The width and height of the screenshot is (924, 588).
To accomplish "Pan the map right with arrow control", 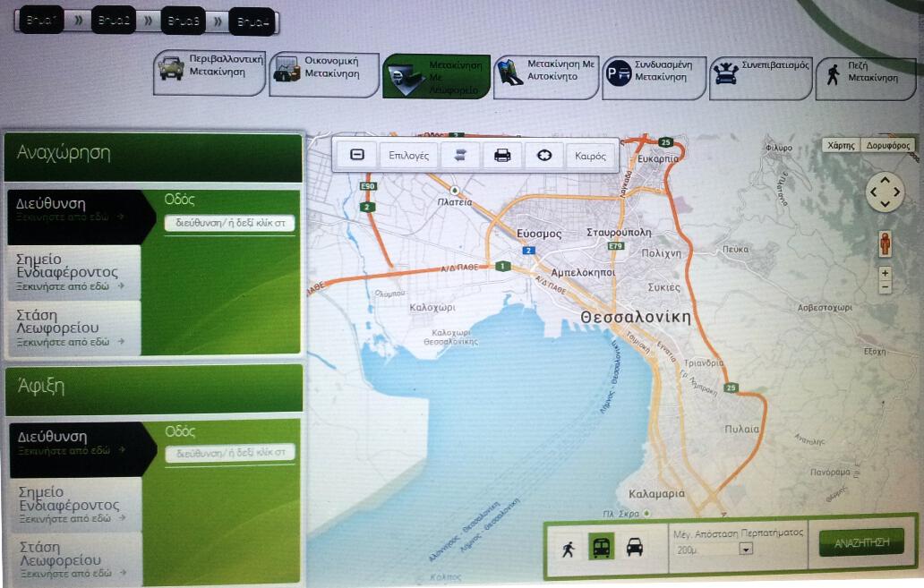I will [897, 192].
